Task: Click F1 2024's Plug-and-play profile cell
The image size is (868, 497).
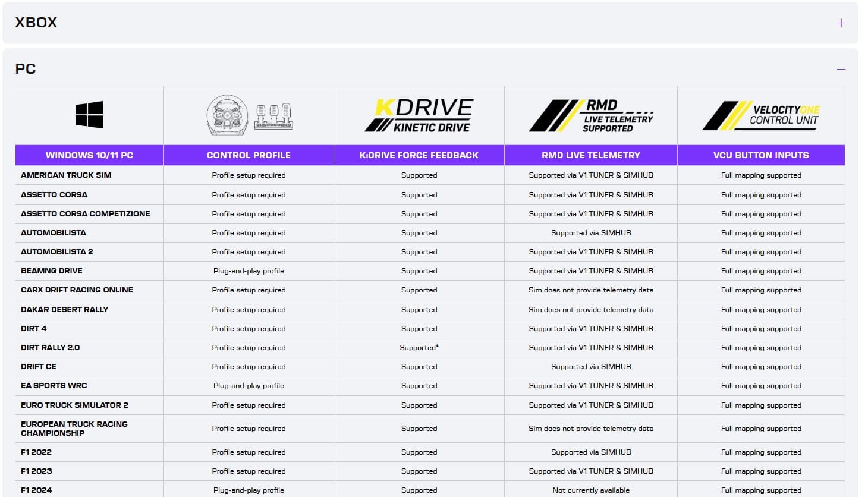Action: 249,490
